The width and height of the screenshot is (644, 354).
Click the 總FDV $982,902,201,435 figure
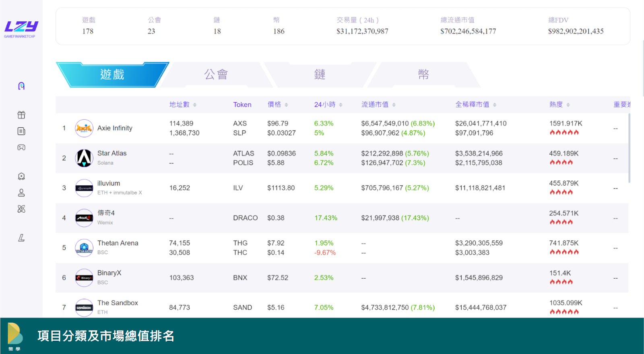click(x=576, y=31)
